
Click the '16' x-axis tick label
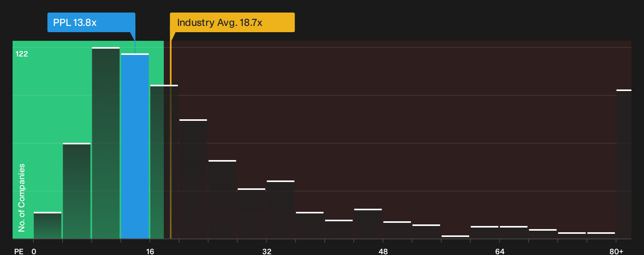click(x=150, y=251)
